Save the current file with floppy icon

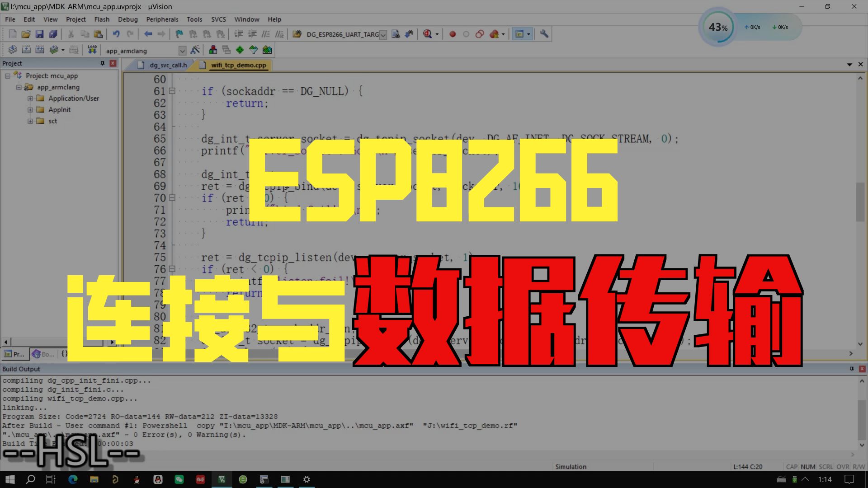click(39, 34)
